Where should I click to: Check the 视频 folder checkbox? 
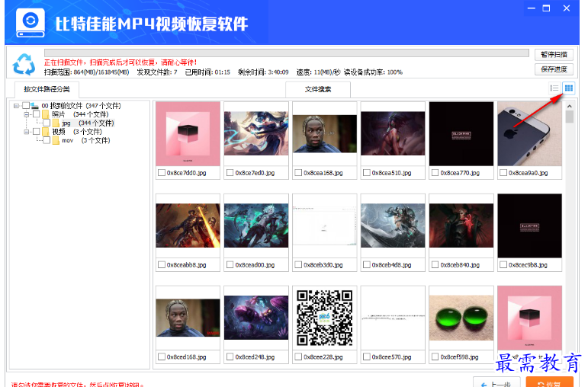click(x=37, y=132)
